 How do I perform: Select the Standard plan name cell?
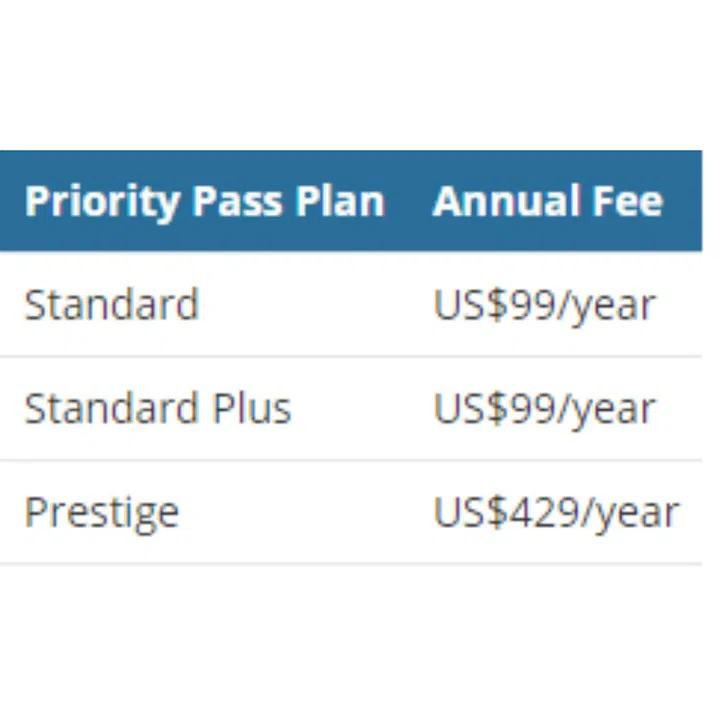tap(111, 305)
